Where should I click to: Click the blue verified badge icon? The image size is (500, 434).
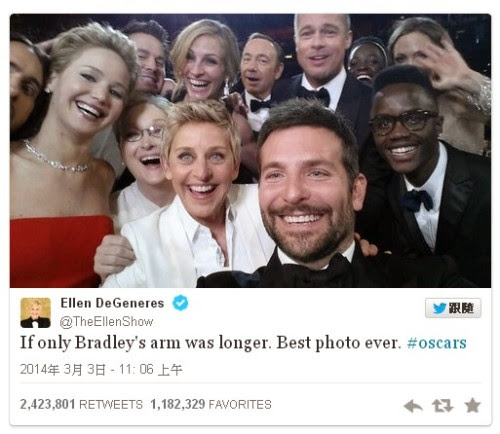pos(180,303)
